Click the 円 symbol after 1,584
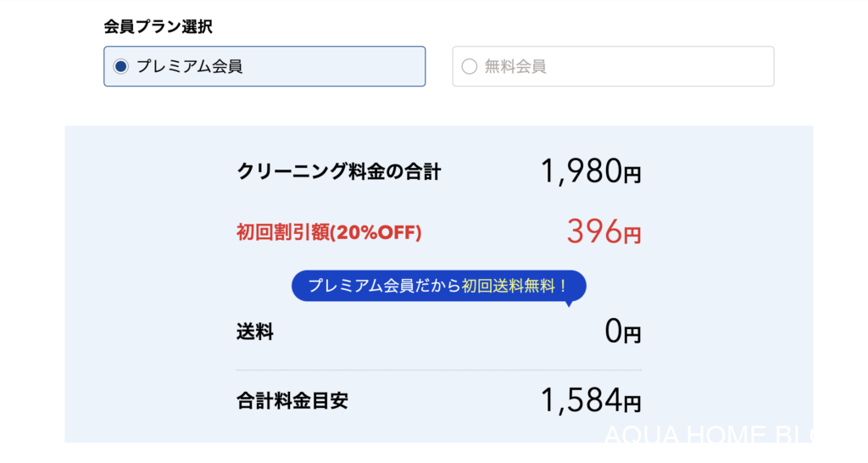The image size is (868, 463). point(632,404)
